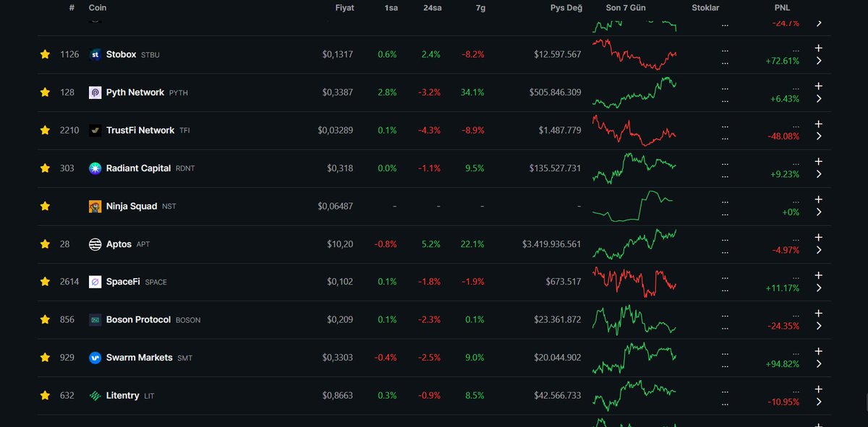Add a transaction with Stobox plus icon
868x427 pixels.
pos(819,48)
